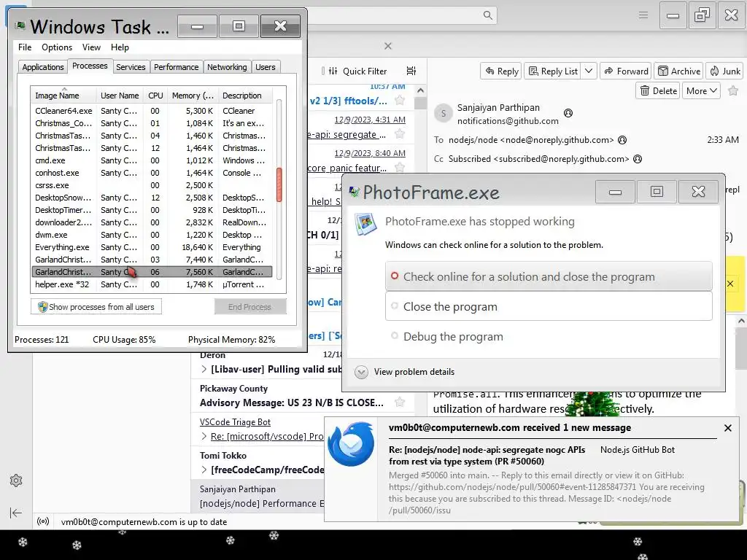Choose Debug the program option

pyautogui.click(x=549, y=337)
